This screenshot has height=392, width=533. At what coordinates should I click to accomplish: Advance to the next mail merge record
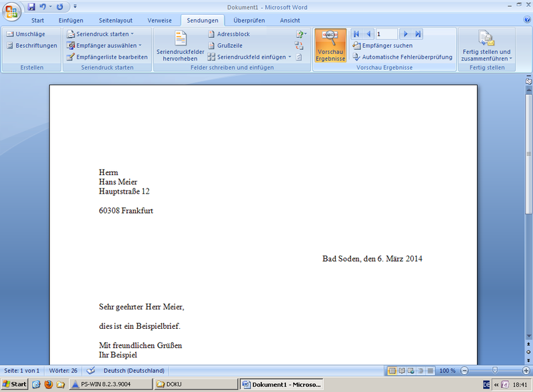click(x=405, y=34)
